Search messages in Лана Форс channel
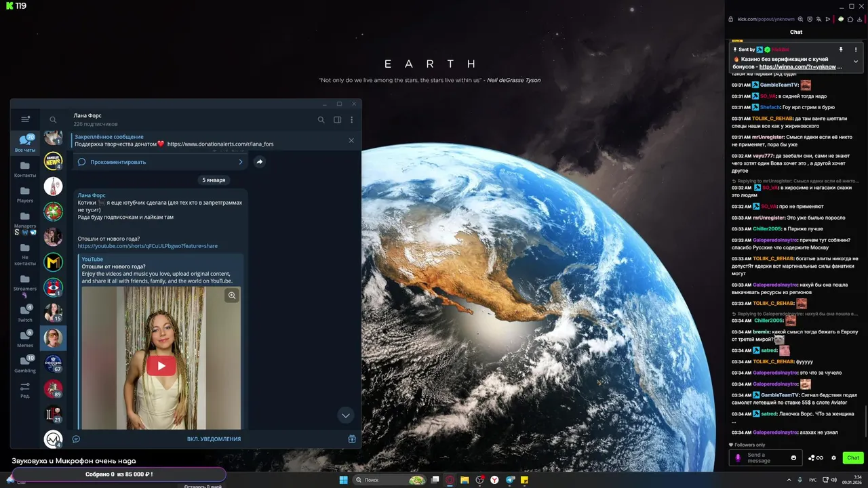Image resolution: width=868 pixels, height=488 pixels. pos(321,120)
